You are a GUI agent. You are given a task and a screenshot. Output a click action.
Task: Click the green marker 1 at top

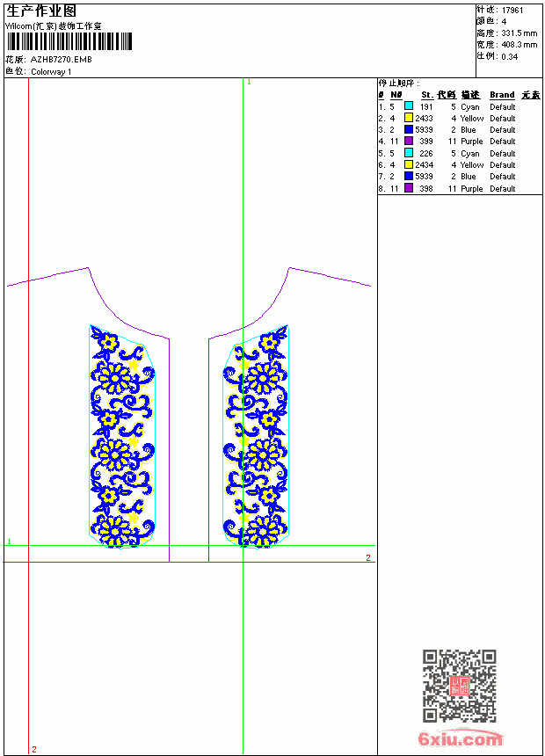(249, 83)
